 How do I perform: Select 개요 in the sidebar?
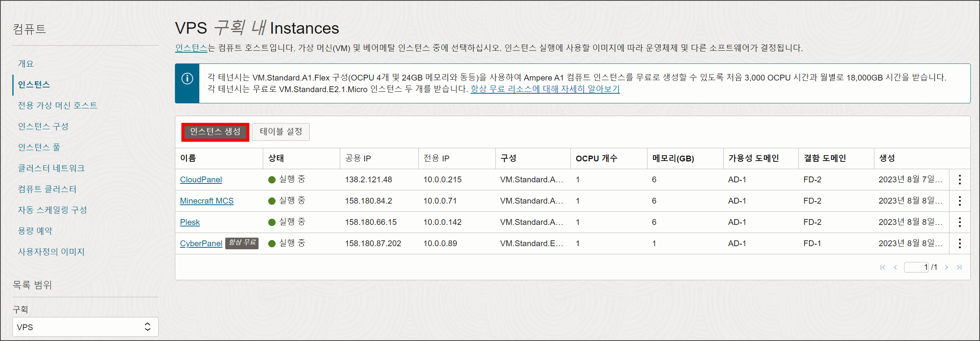coord(26,63)
